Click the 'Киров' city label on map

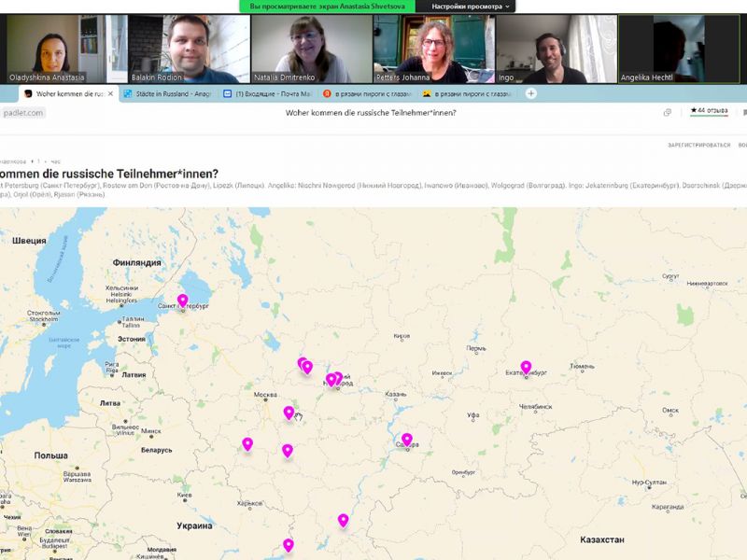click(402, 336)
